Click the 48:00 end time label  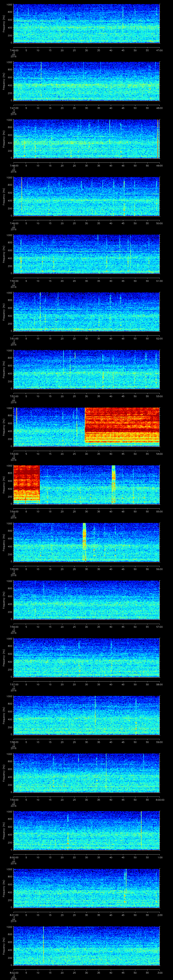point(159,108)
